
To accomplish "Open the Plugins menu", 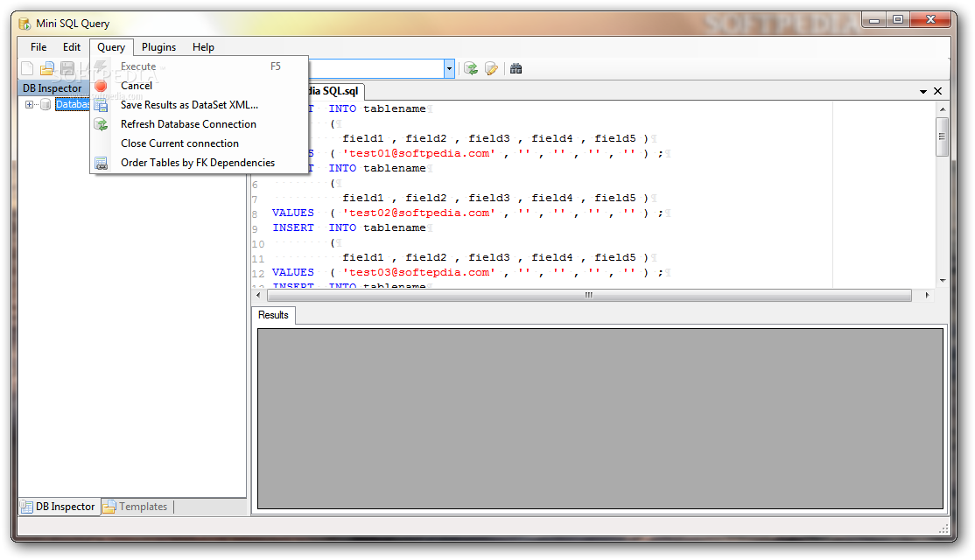I will click(158, 47).
